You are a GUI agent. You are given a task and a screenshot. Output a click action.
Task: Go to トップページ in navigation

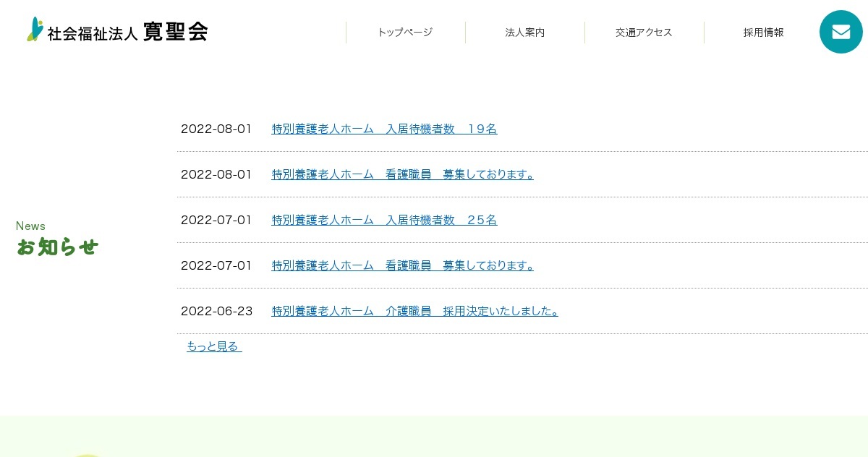click(405, 33)
